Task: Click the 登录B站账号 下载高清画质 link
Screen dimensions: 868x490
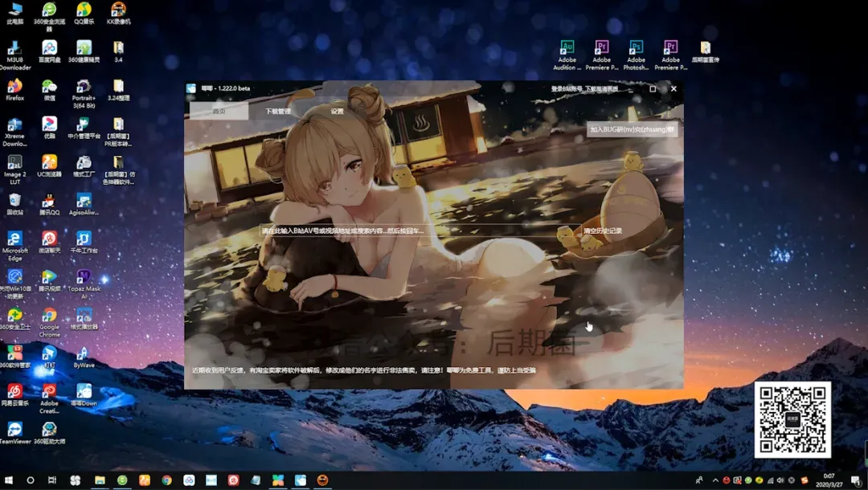Action: pos(584,88)
